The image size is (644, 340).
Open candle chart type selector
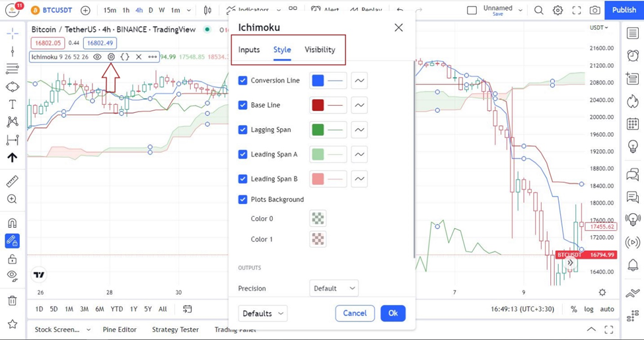[x=208, y=11]
